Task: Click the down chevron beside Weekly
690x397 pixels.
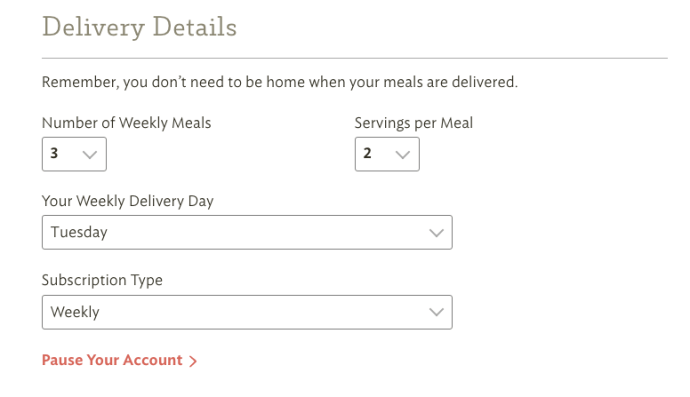Action: [436, 312]
